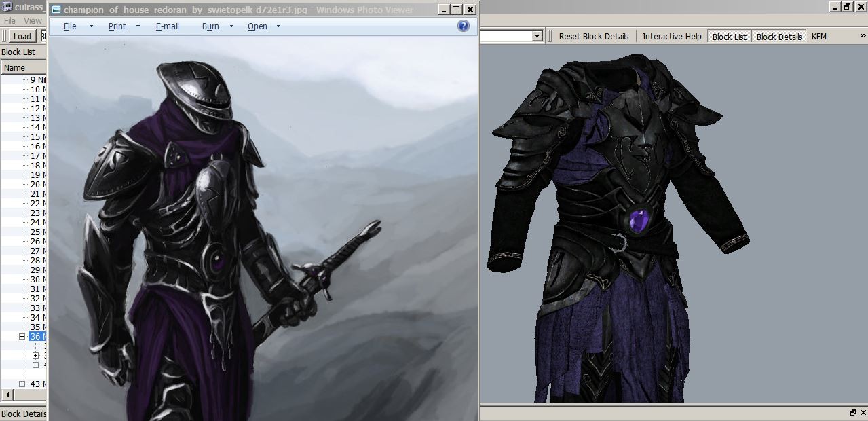
Task: Select block 20 in Block List
Action: (x=37, y=185)
